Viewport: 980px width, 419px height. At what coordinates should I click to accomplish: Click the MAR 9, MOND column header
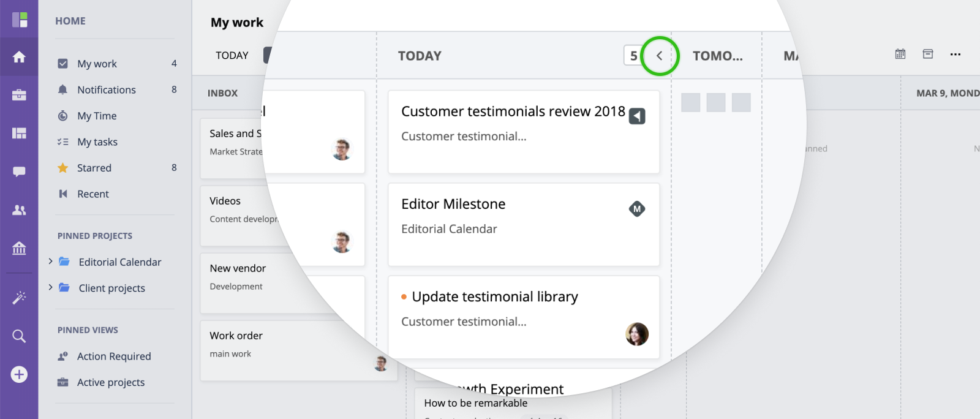(x=948, y=93)
